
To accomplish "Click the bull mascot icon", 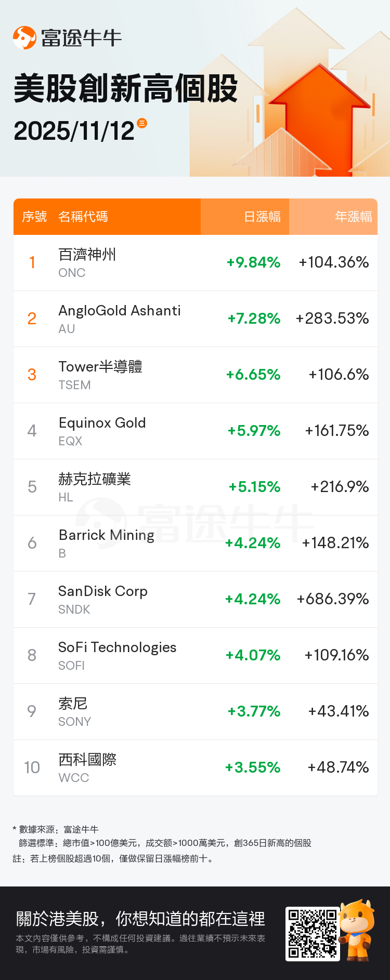I will (357, 930).
